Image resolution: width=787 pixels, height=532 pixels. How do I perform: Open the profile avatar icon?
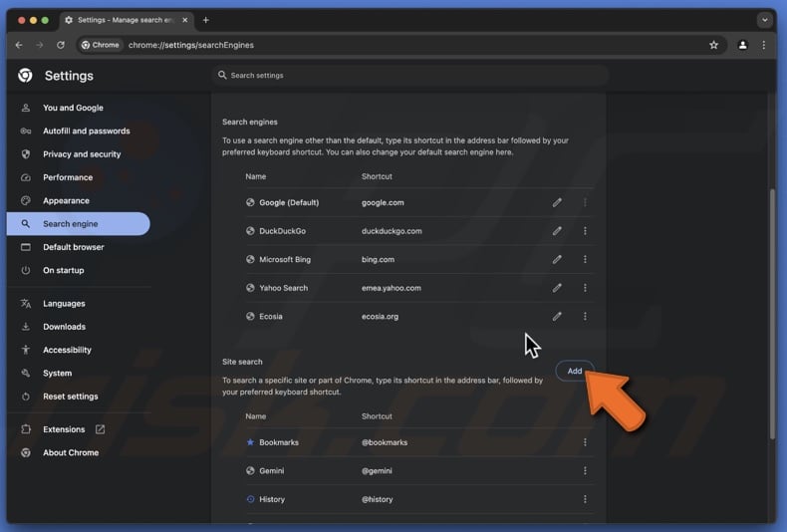[x=742, y=45]
